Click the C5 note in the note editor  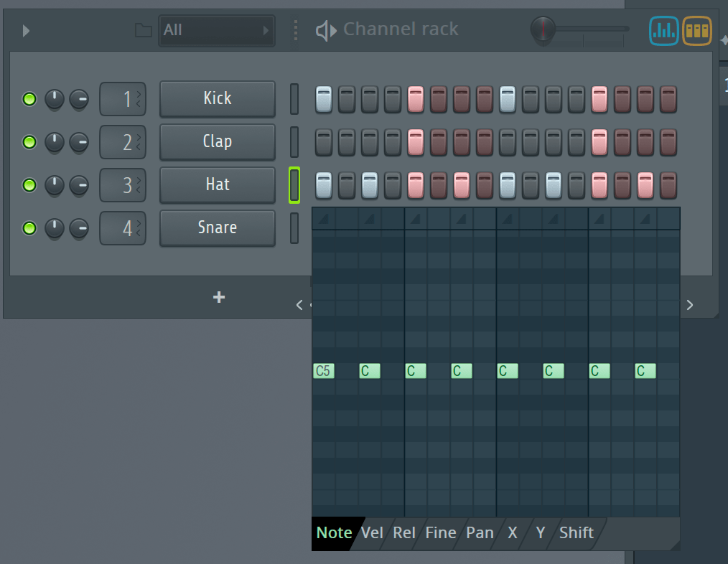[323, 371]
